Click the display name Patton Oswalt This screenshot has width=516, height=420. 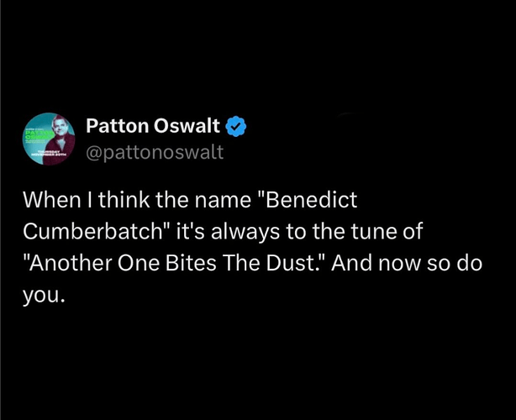click(x=153, y=127)
